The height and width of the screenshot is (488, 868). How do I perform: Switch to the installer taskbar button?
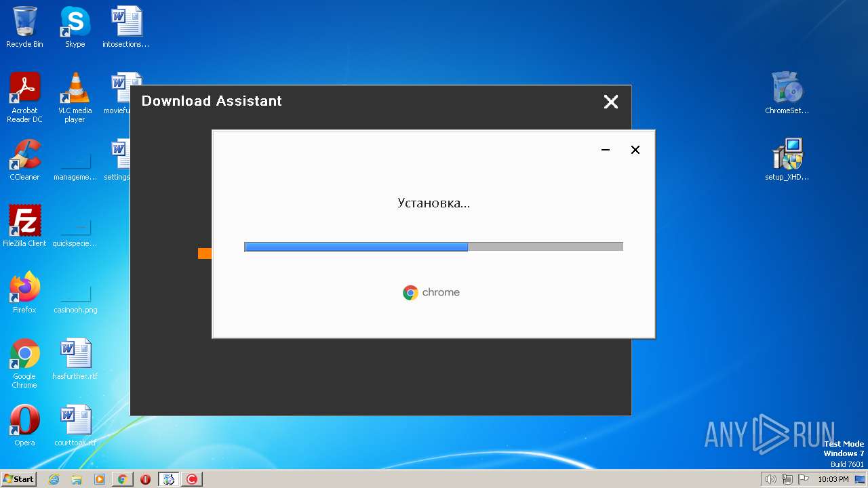click(169, 479)
